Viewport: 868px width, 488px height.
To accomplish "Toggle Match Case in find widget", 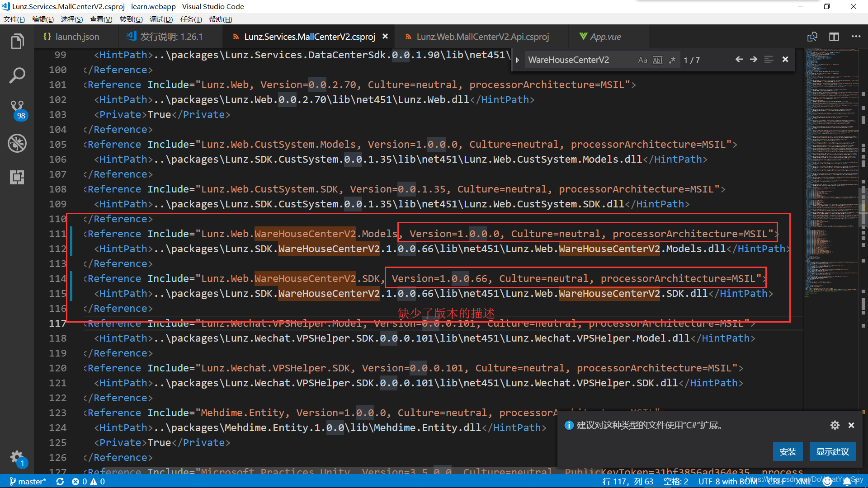I will (642, 60).
